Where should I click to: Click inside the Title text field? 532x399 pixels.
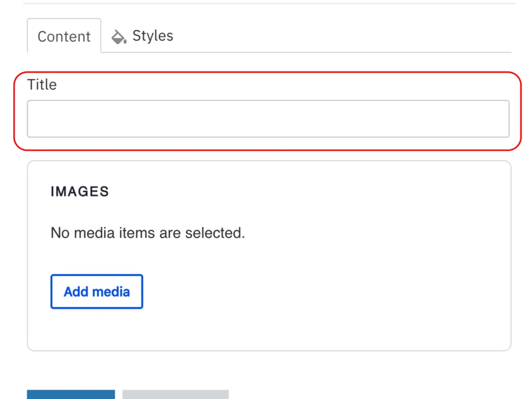[x=268, y=119]
